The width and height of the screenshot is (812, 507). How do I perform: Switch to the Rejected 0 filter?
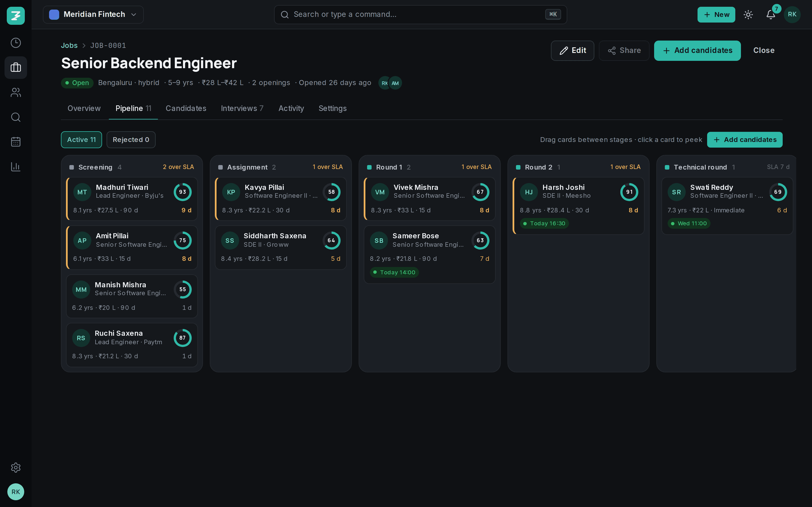point(131,139)
